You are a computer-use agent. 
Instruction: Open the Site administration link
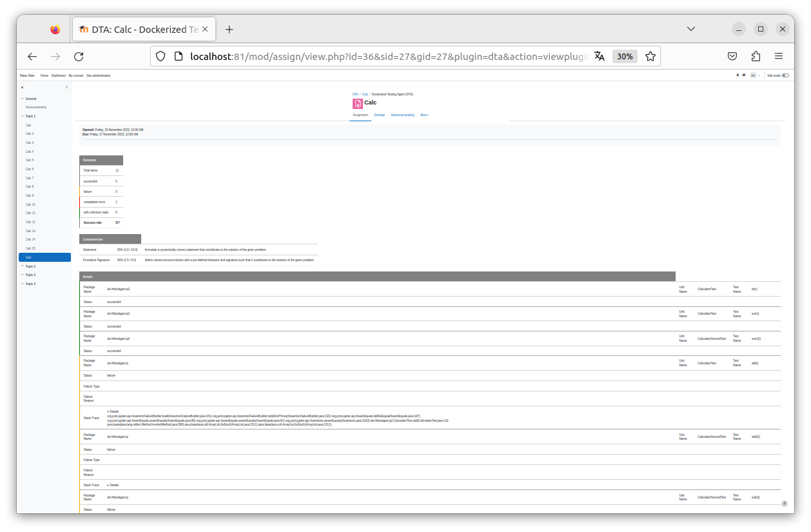[x=99, y=75]
